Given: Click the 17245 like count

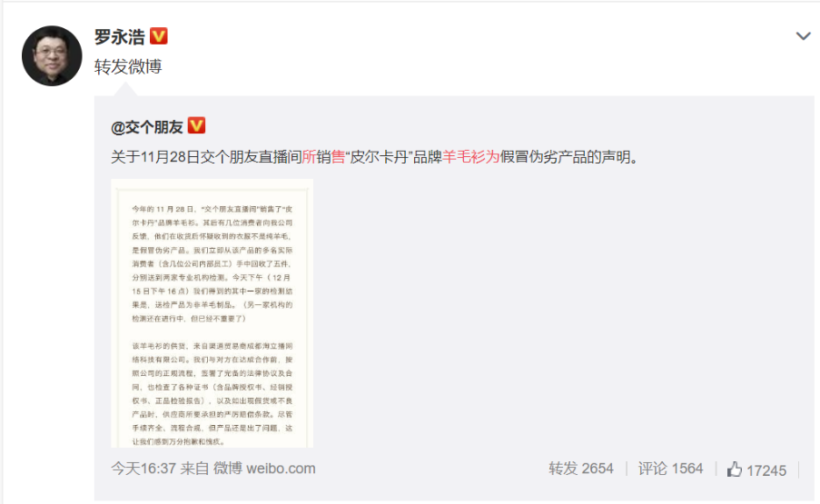Looking at the screenshot, I should (766, 470).
